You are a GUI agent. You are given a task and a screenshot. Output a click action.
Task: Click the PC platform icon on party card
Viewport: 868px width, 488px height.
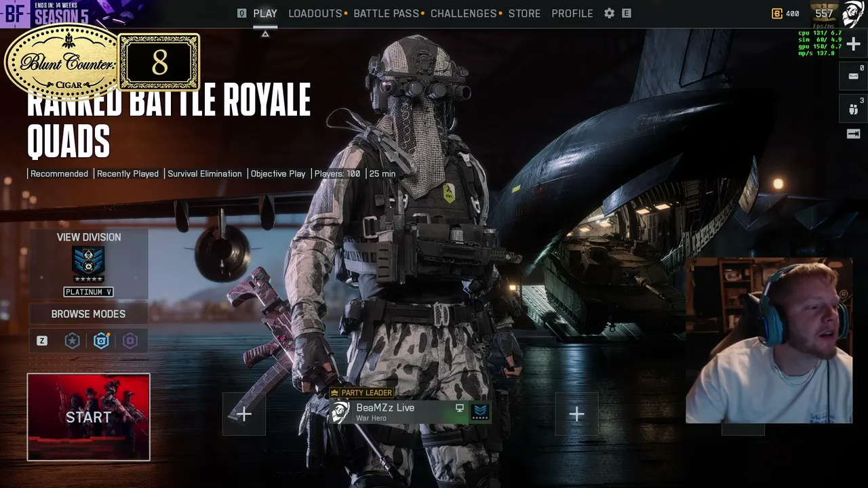coord(460,408)
